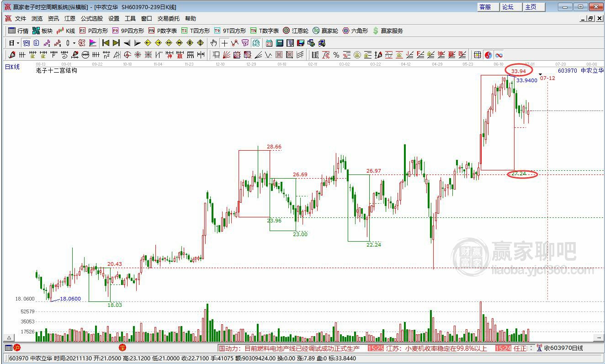
Task: Open the T四方形 tool
Action: pos(196,31)
